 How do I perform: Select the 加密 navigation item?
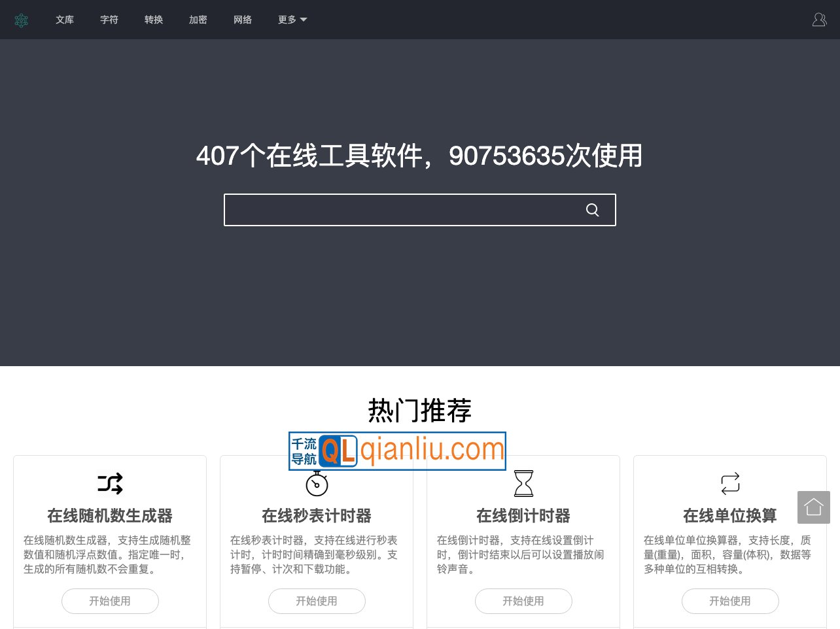click(198, 20)
